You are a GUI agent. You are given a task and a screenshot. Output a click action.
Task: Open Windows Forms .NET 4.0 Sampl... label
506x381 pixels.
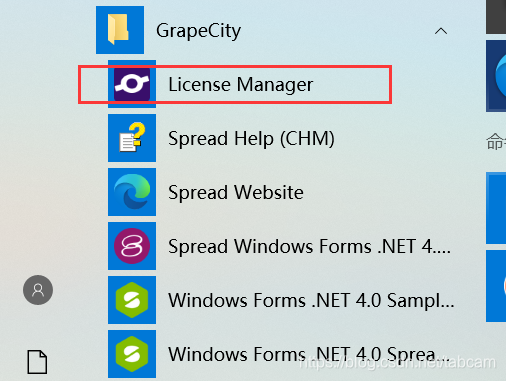pyautogui.click(x=311, y=301)
